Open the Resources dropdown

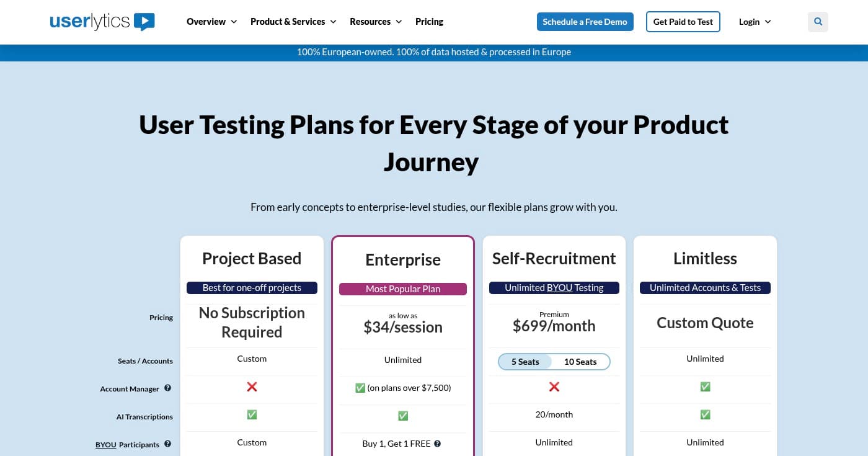tap(370, 21)
